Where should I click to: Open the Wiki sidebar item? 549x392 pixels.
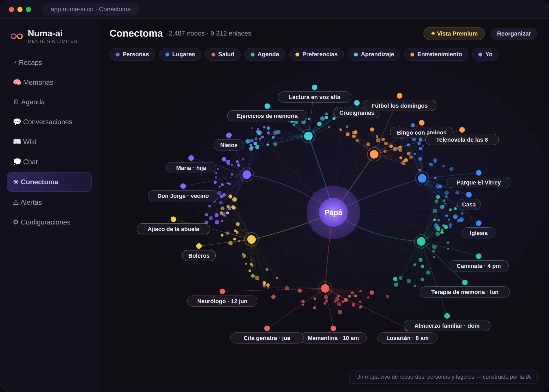pyautogui.click(x=49, y=142)
